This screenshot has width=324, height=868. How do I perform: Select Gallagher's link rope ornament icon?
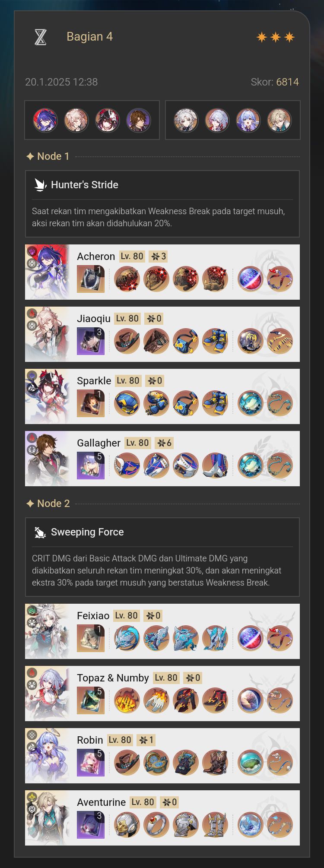pyautogui.click(x=280, y=466)
